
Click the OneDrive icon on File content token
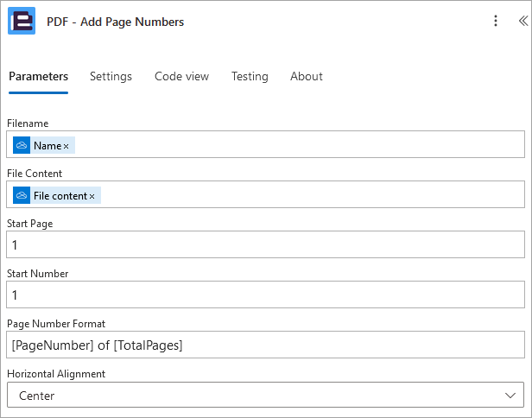coord(22,195)
